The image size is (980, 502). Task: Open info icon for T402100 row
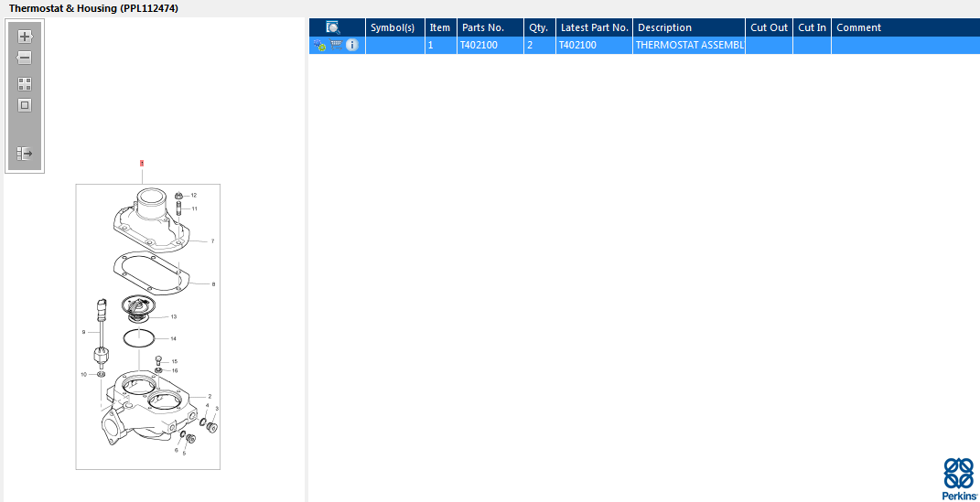pos(352,45)
